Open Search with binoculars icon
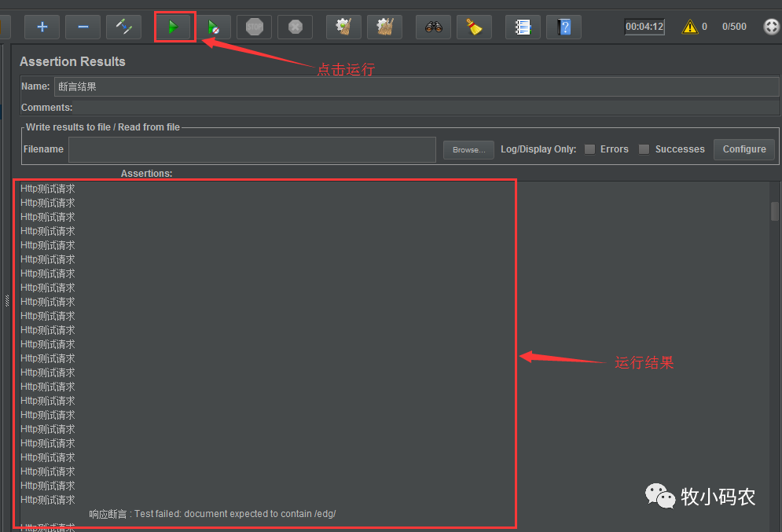Image resolution: width=782 pixels, height=532 pixels. [433, 27]
